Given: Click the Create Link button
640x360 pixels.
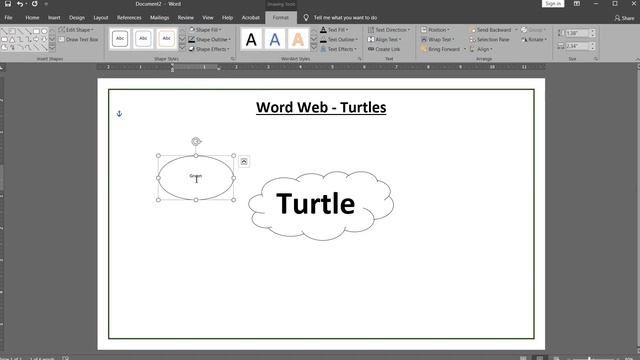Looking at the screenshot, I should [x=384, y=49].
